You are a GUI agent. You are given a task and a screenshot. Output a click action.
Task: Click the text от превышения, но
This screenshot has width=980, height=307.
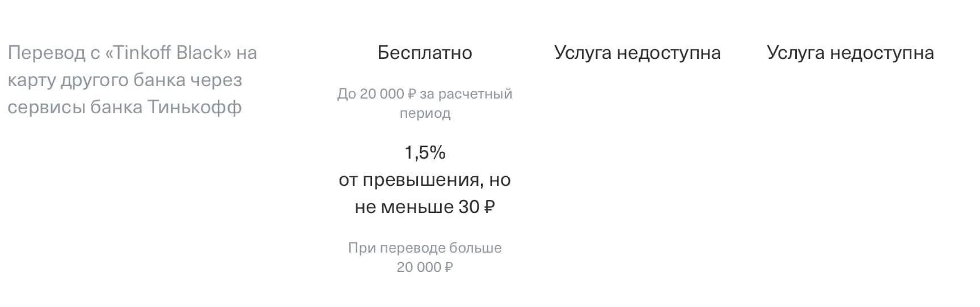coord(425,180)
